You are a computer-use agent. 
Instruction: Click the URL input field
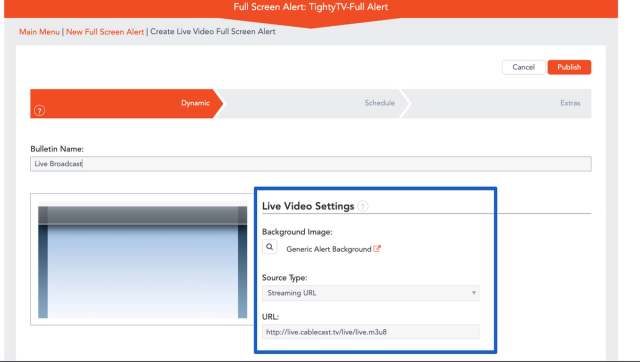point(371,332)
